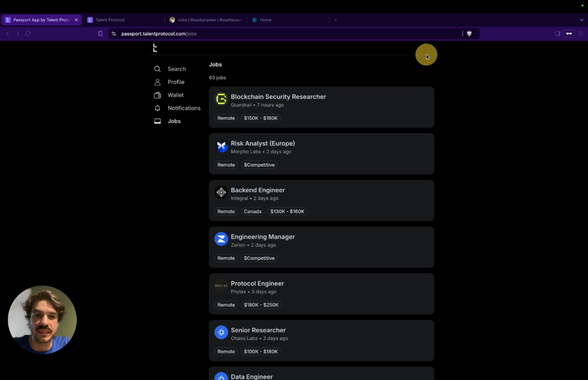Toggle the browser sidebar panel icon
This screenshot has height=380, width=588.
(558, 34)
